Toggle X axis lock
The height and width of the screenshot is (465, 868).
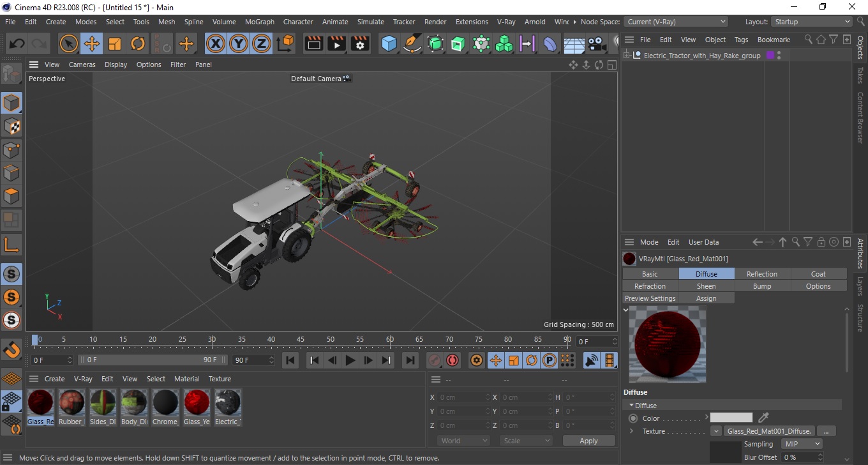click(x=216, y=44)
